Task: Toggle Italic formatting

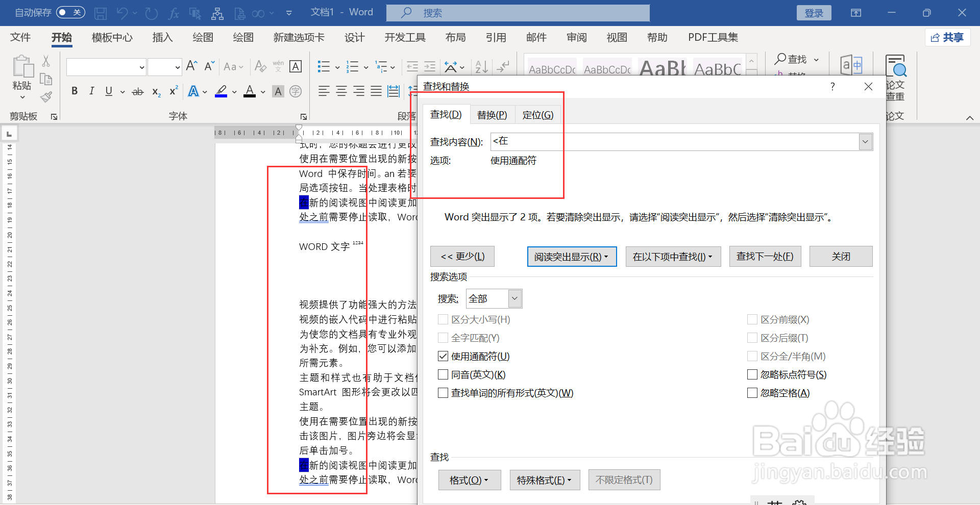Action: pyautogui.click(x=91, y=91)
